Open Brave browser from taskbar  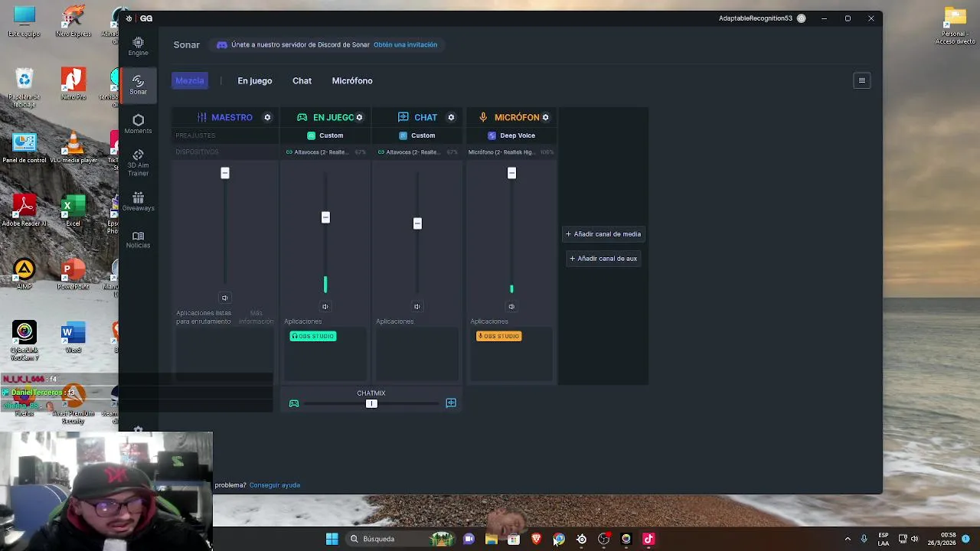(x=536, y=539)
